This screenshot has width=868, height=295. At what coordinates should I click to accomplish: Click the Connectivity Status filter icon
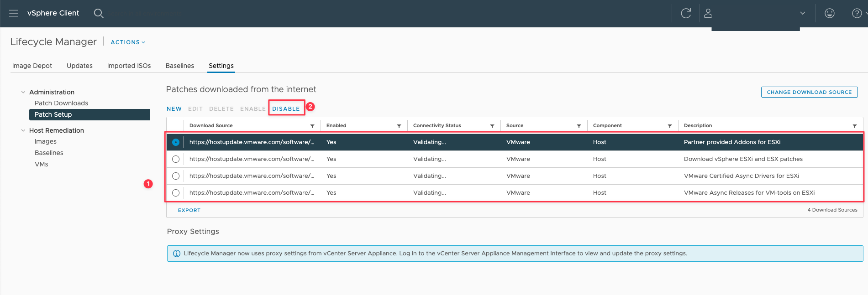(492, 126)
